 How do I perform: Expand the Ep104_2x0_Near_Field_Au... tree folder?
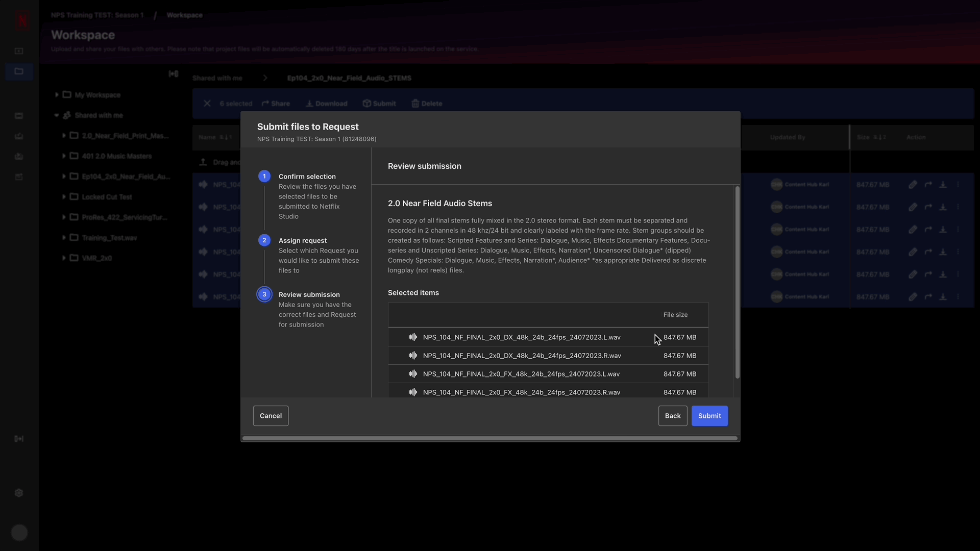pos(64,177)
